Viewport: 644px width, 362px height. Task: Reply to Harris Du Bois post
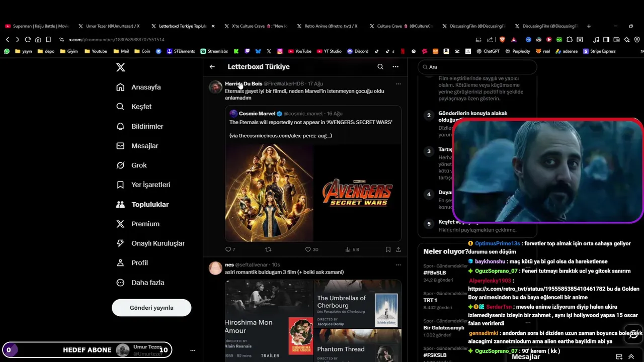tap(230, 249)
